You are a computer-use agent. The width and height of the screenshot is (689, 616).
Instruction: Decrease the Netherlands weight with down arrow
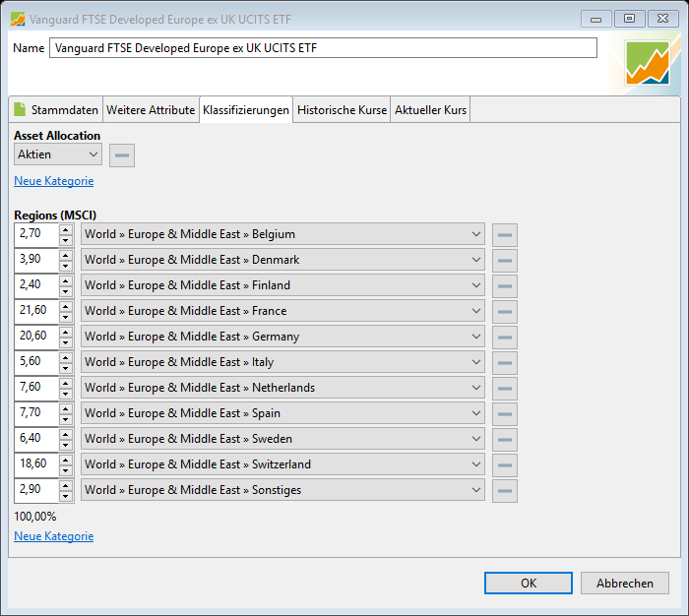[66, 394]
